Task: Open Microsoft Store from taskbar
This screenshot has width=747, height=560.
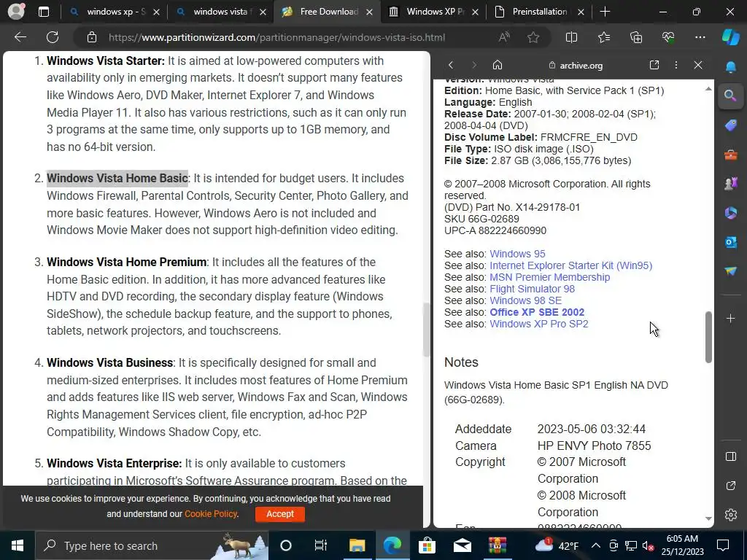Action: pos(427,545)
